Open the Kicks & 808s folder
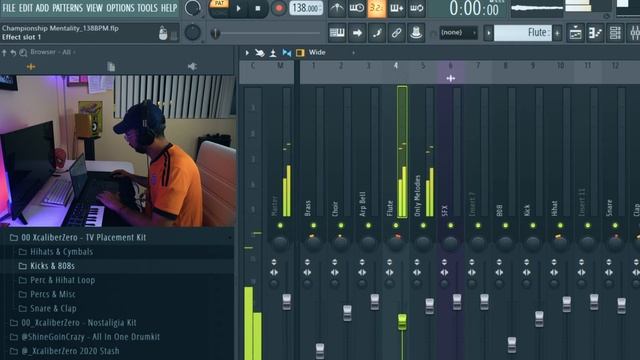The height and width of the screenshot is (360, 640). (52, 266)
